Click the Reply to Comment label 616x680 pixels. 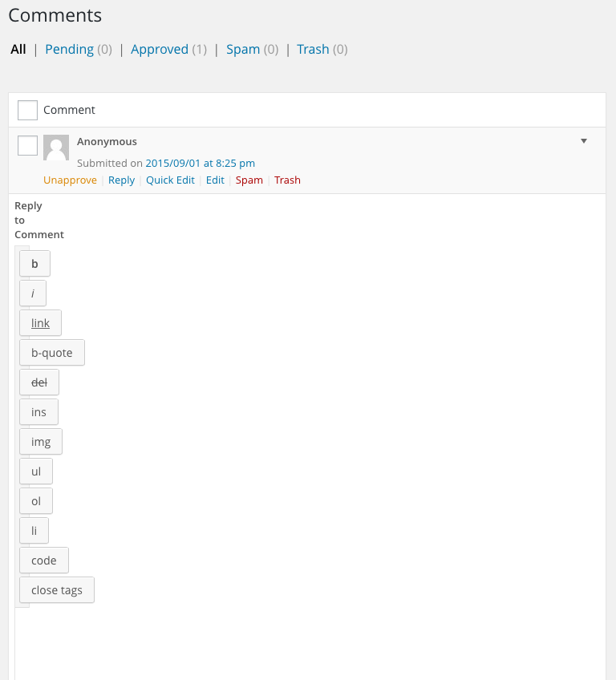pyautogui.click(x=39, y=220)
